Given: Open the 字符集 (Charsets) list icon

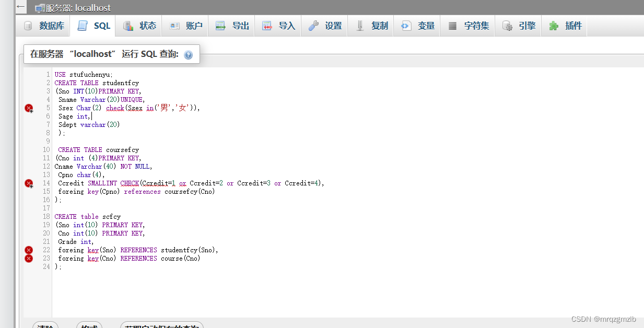Looking at the screenshot, I should pyautogui.click(x=451, y=25).
